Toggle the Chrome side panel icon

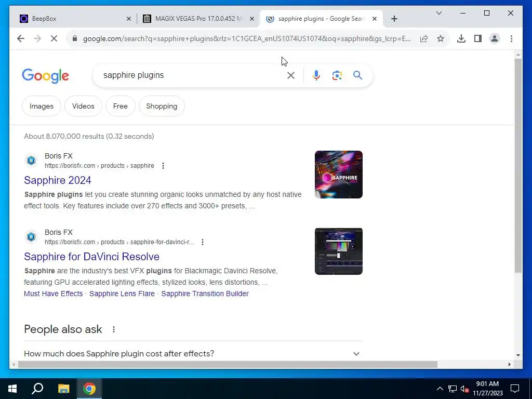coord(478,38)
